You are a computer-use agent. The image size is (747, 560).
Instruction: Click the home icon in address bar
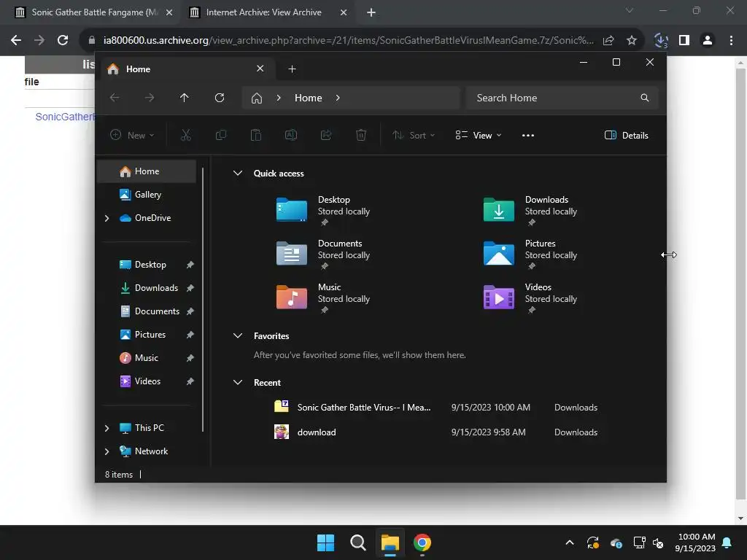(257, 98)
